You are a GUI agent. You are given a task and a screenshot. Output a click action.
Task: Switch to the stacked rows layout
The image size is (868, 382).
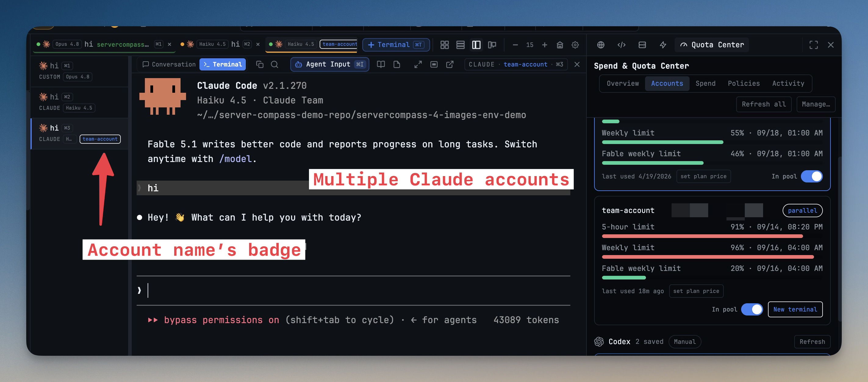click(460, 45)
